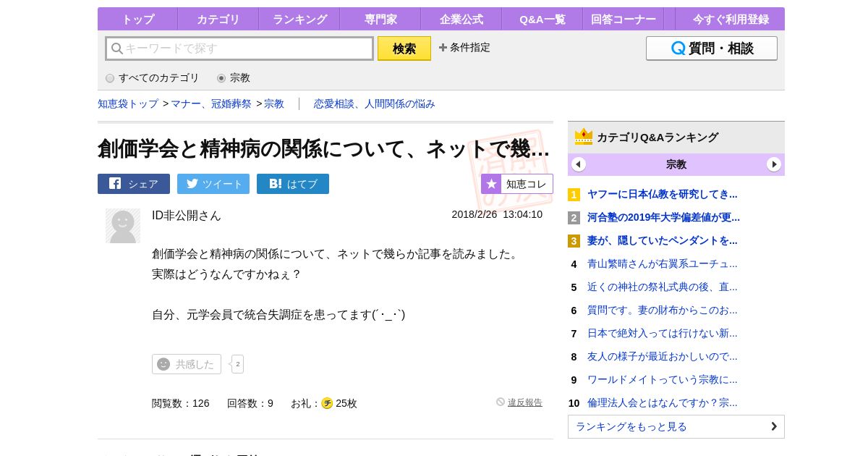Click the question title heading
Image resolution: width=868 pixels, height=456 pixels.
[x=323, y=148]
